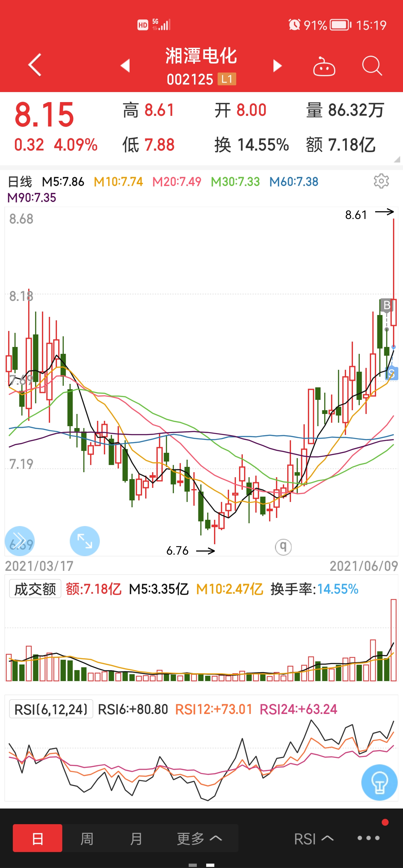Screen dimensions: 403x868
Task: Switch to next stock with right triangle
Action: [277, 66]
